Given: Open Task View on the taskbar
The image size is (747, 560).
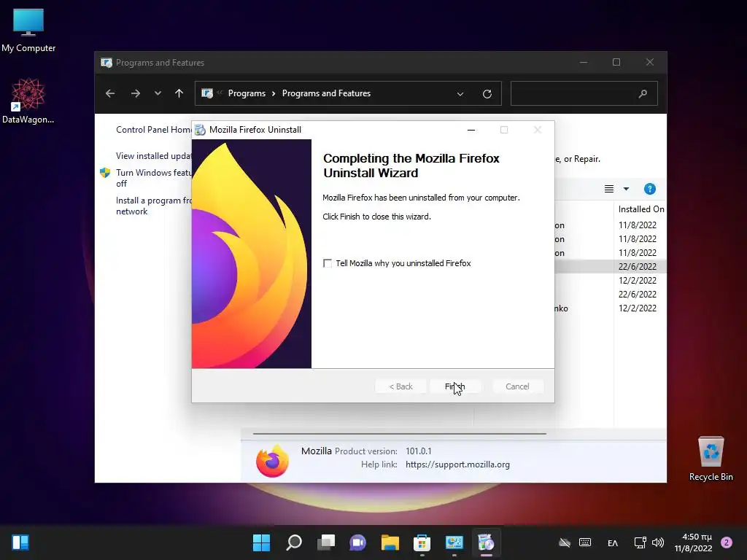Looking at the screenshot, I should click(x=326, y=542).
